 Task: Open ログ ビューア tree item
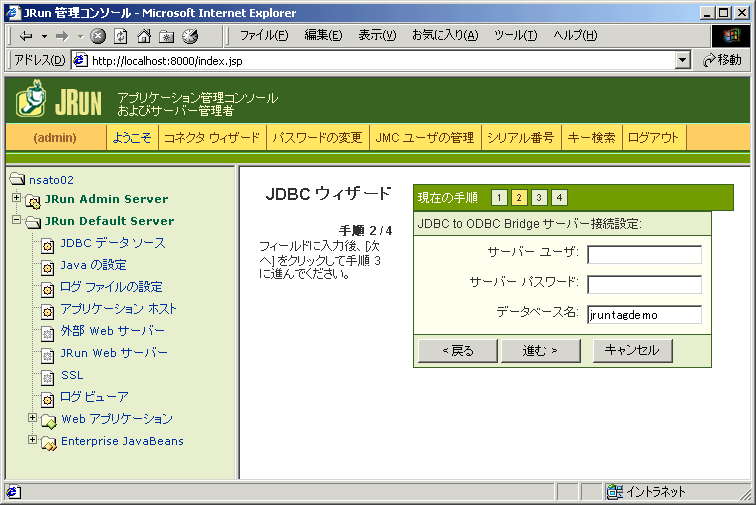click(94, 396)
